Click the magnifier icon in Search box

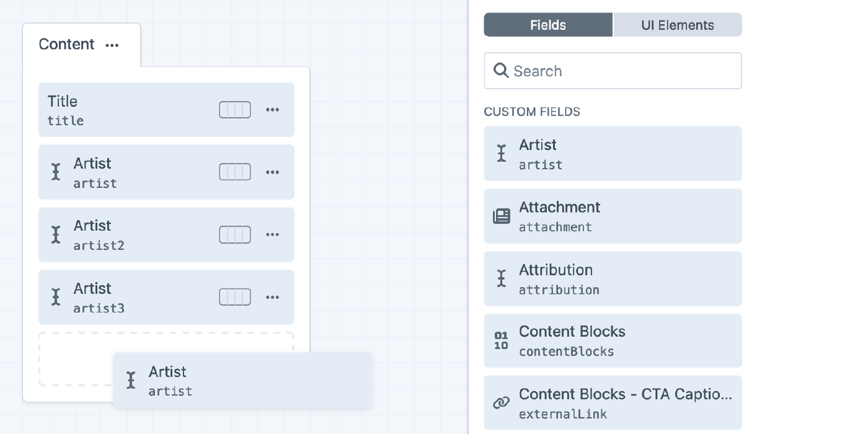[501, 71]
